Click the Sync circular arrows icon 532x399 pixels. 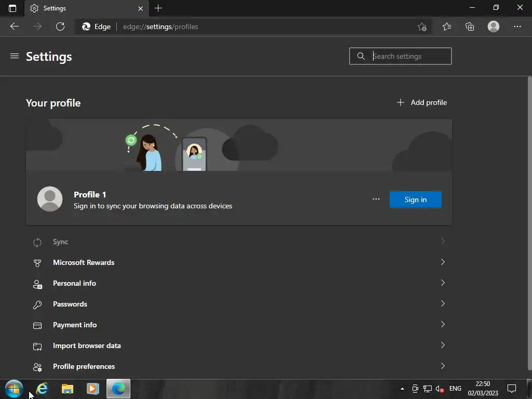37,242
